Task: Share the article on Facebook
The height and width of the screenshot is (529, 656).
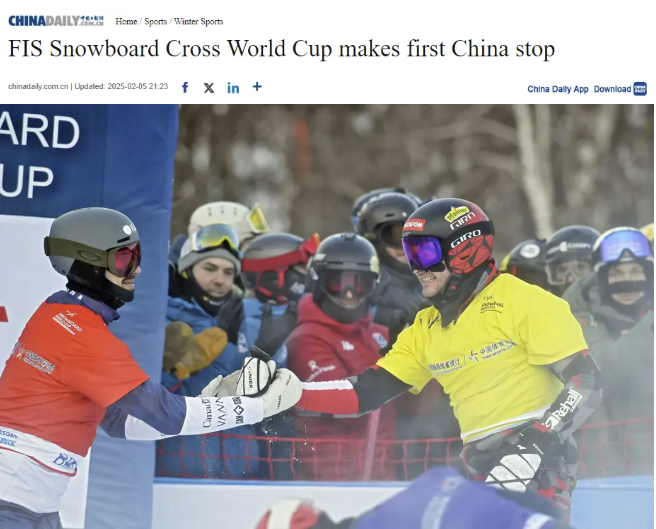Action: click(x=185, y=87)
